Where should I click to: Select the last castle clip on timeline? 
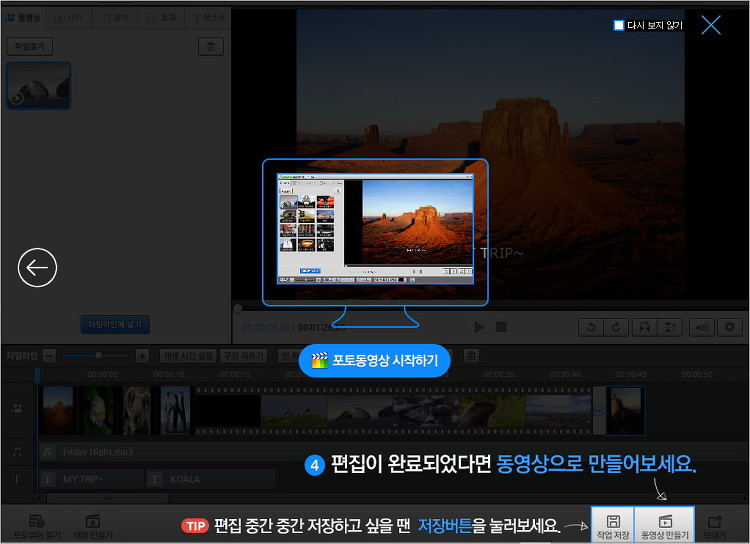coord(625,411)
